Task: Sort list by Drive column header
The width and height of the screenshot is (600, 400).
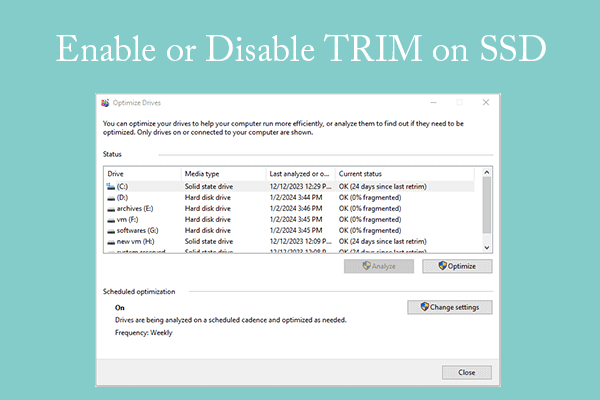Action: tap(142, 174)
